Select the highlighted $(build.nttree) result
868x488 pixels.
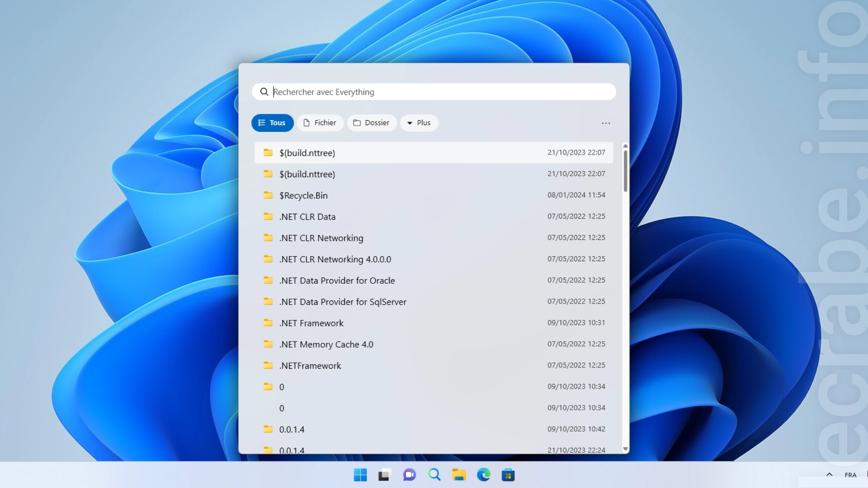[x=434, y=153]
